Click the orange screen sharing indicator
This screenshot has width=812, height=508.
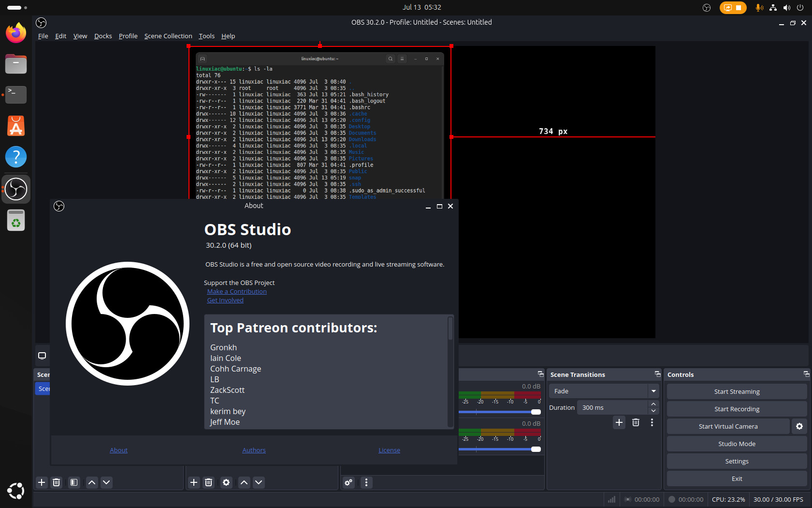click(733, 7)
